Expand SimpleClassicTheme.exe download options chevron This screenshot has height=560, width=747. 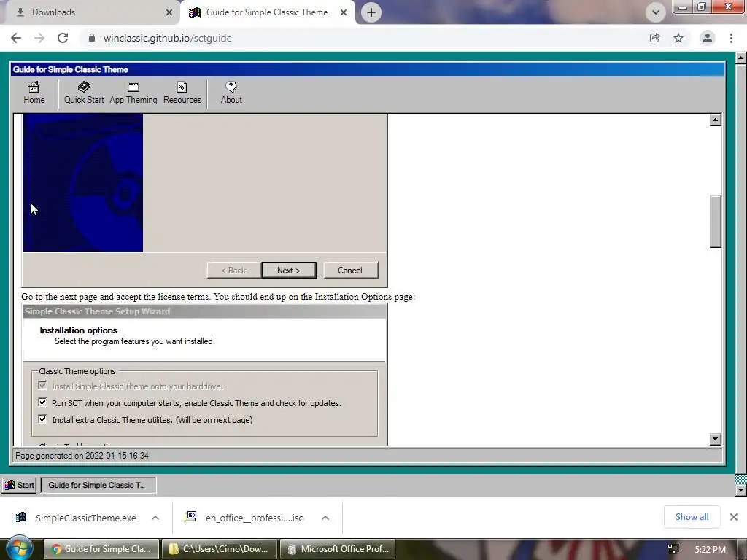pyautogui.click(x=155, y=518)
